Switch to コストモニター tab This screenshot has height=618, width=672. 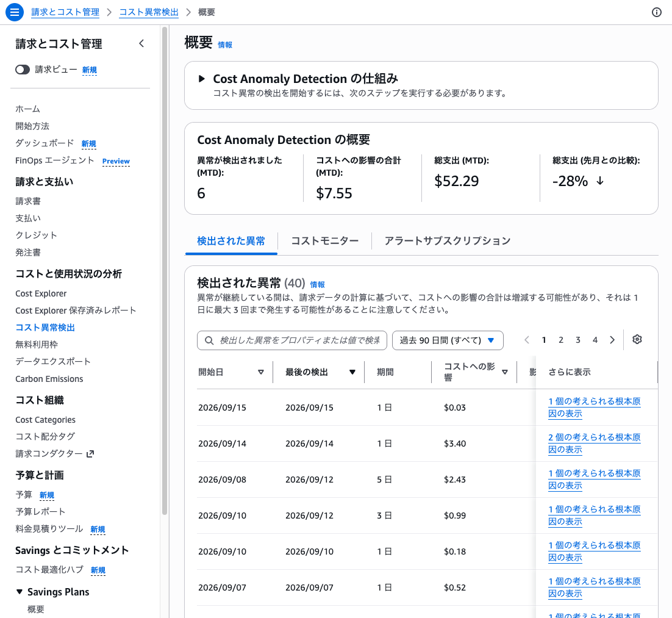324,241
